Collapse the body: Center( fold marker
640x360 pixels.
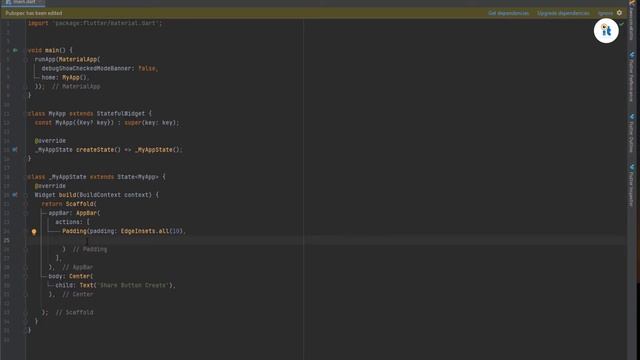26,276
